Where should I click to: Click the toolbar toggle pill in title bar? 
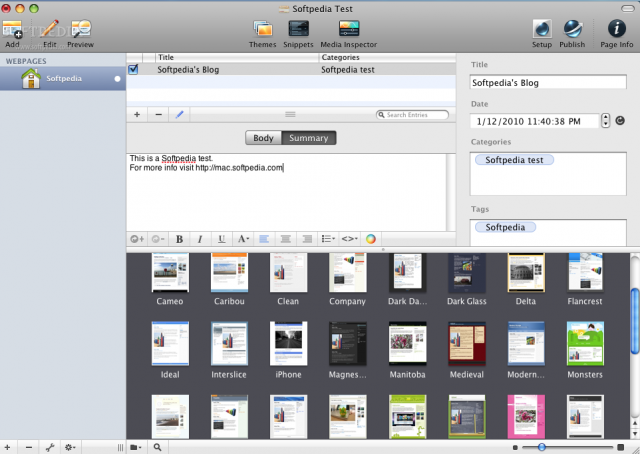(627, 9)
